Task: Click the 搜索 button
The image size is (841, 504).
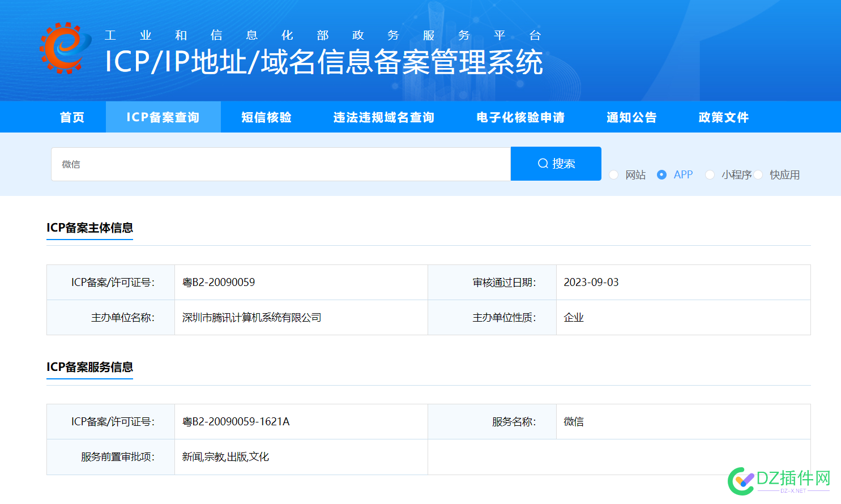Action: pos(556,164)
